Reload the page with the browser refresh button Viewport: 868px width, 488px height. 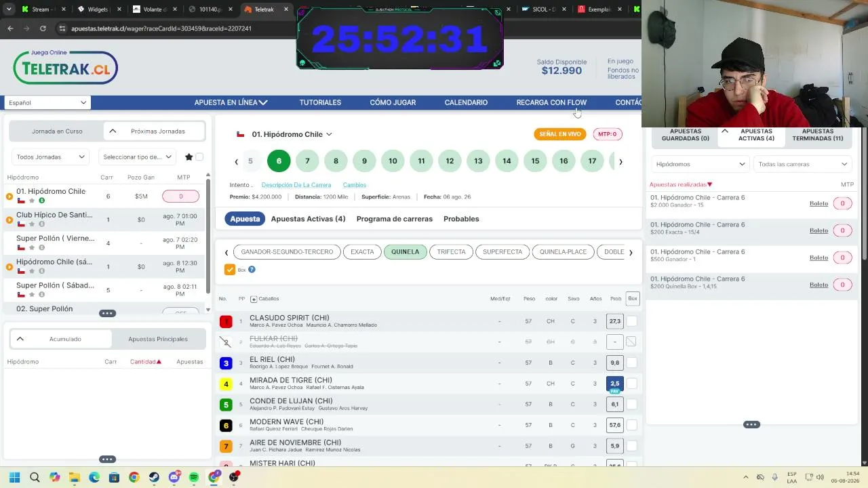tap(43, 28)
